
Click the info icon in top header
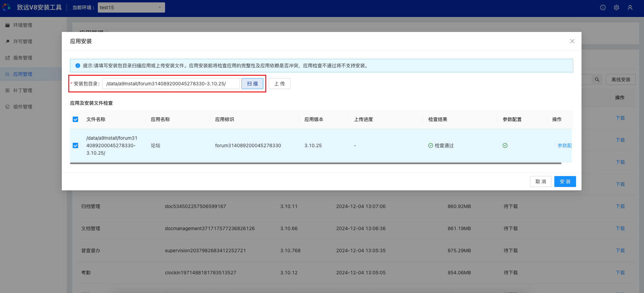[x=603, y=7]
